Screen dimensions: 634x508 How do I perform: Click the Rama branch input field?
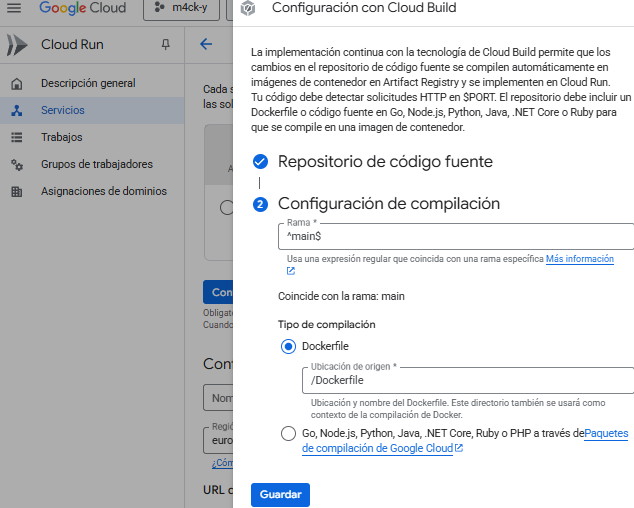[456, 237]
